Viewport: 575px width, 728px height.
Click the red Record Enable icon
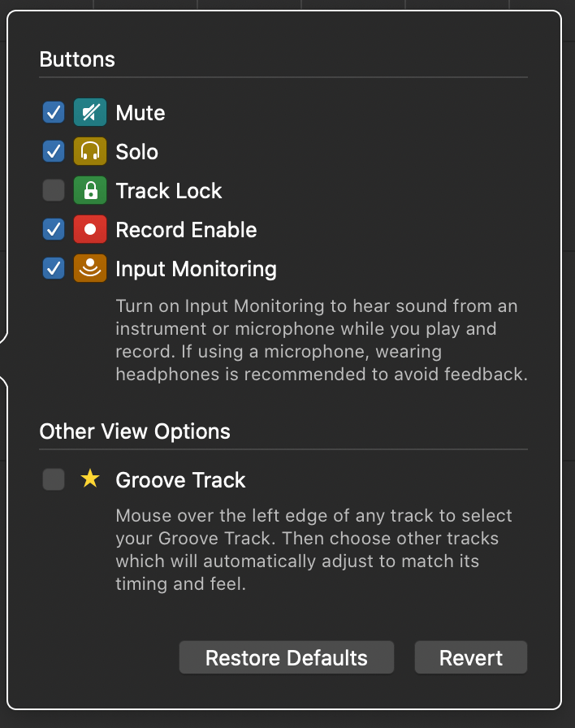pos(90,230)
